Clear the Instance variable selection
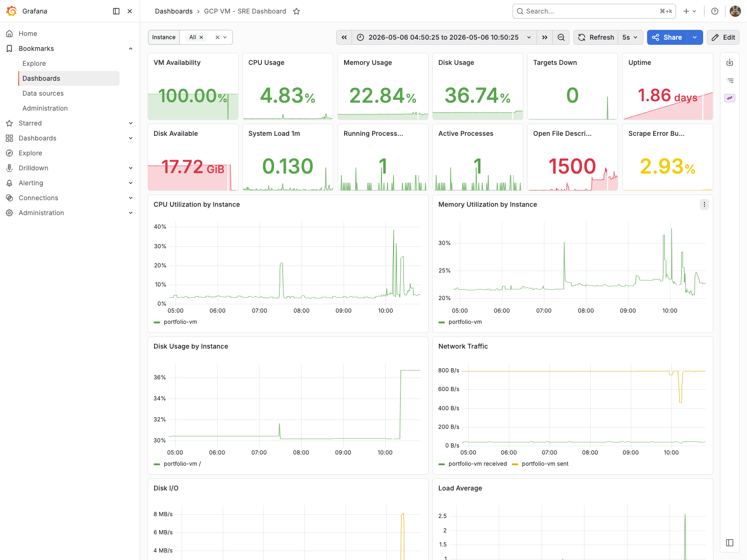This screenshot has height=560, width=747. coord(217,37)
